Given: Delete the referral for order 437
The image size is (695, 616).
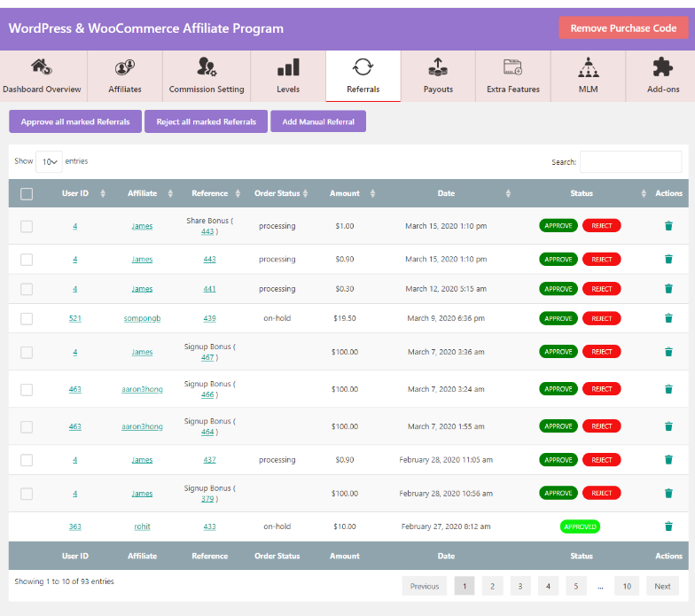Looking at the screenshot, I should click(668, 459).
